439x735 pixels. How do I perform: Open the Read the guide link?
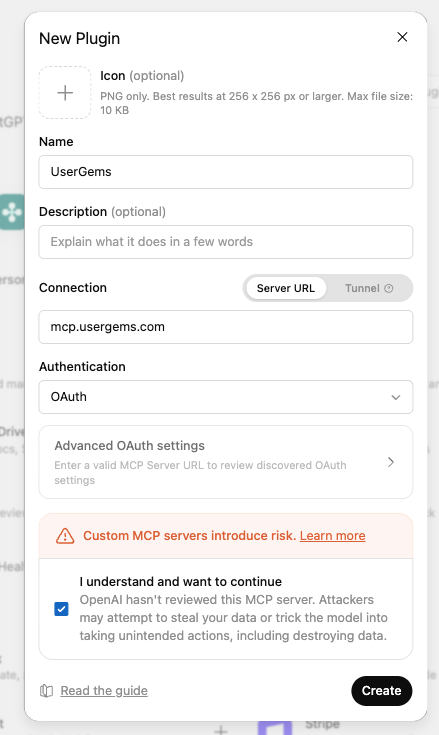[x=104, y=690]
